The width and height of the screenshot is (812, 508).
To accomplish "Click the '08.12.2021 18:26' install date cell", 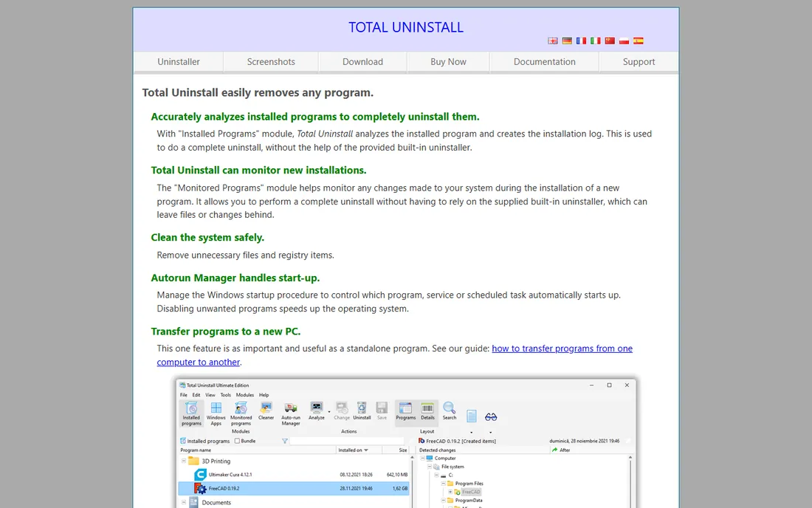I will (x=357, y=474).
